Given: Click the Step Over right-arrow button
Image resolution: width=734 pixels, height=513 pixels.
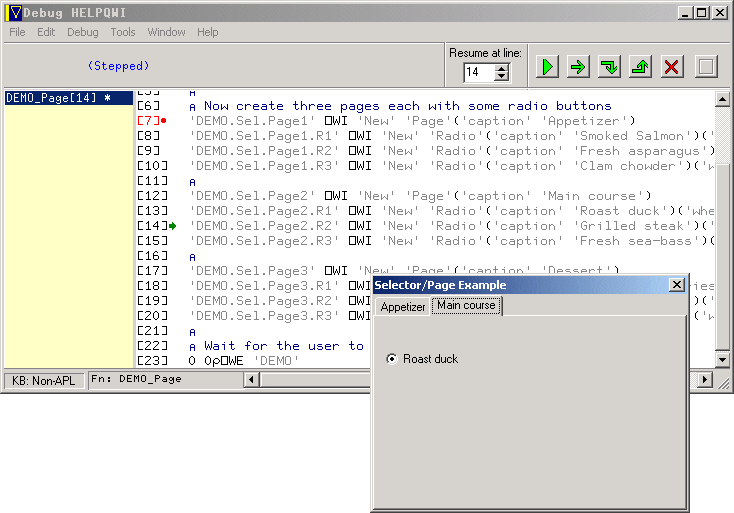Looking at the screenshot, I should point(578,67).
